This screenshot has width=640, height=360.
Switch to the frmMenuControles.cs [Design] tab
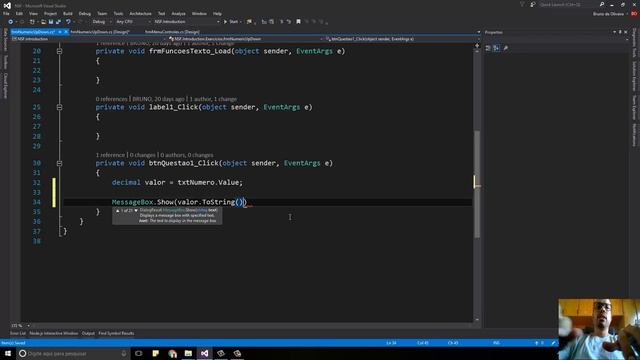pyautogui.click(x=172, y=32)
